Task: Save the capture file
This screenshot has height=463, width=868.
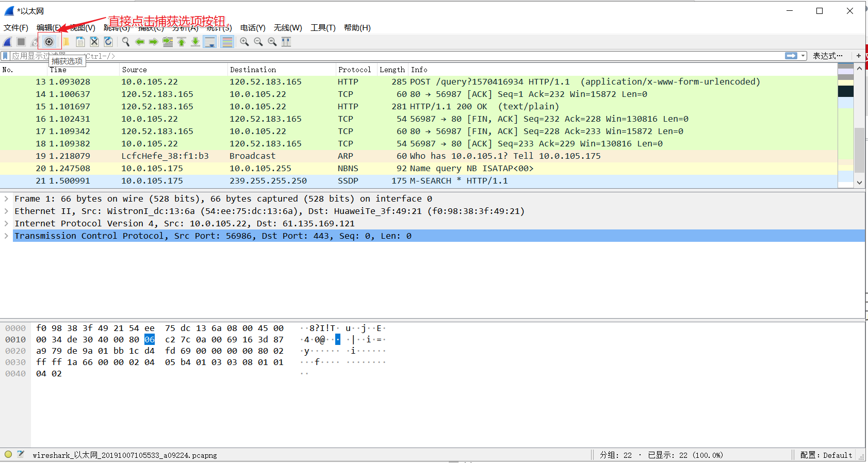Action: (x=80, y=42)
